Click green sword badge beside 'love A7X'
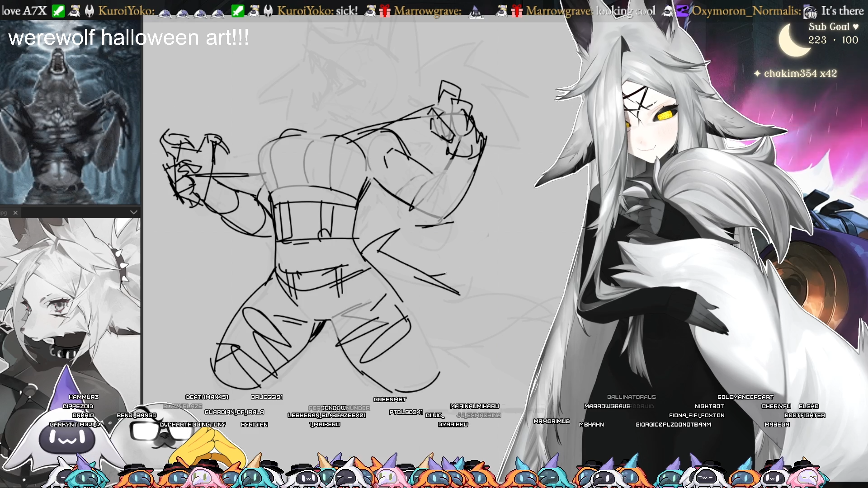This screenshot has width=868, height=488. tap(58, 11)
